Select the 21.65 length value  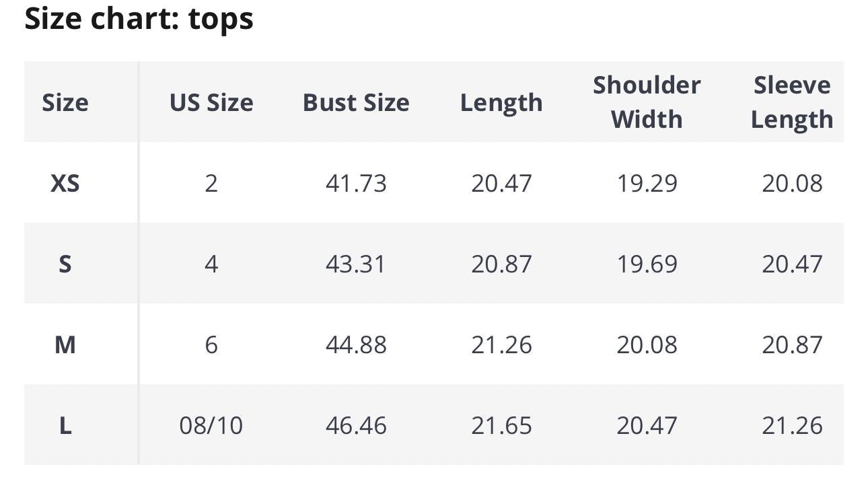[x=501, y=425]
